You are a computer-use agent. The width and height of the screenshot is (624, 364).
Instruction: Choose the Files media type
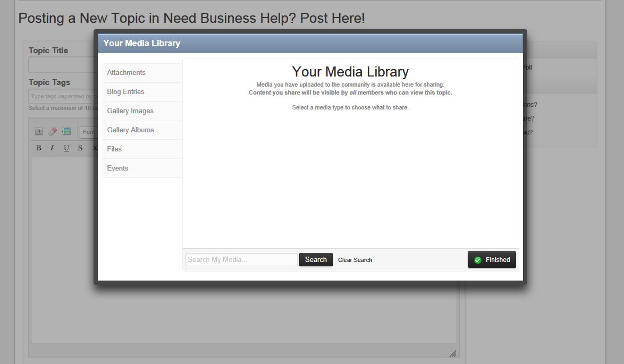click(142, 149)
